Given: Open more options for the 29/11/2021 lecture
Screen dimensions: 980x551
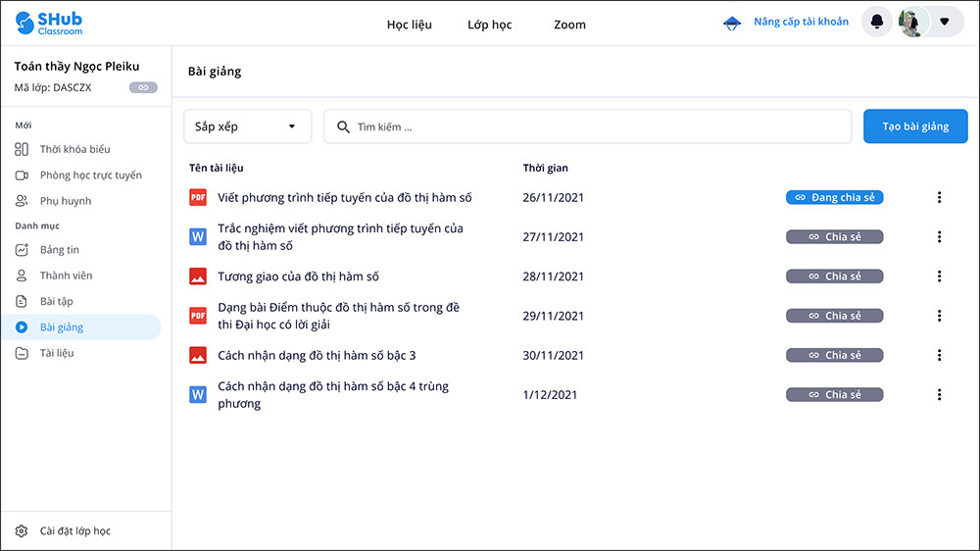Looking at the screenshot, I should click(939, 316).
